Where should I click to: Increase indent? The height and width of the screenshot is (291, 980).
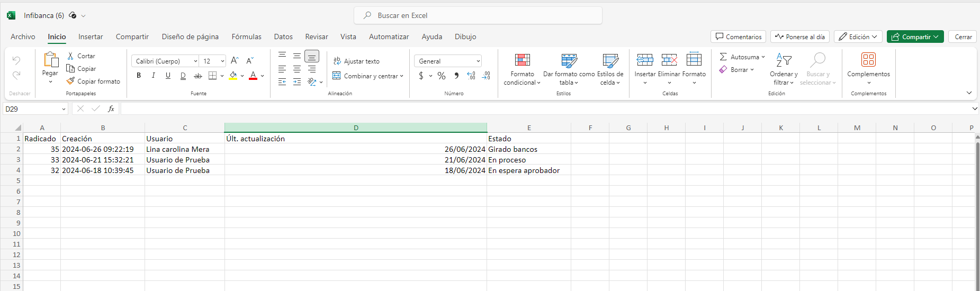(x=297, y=82)
